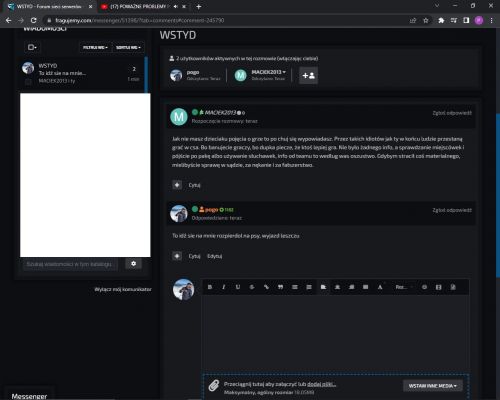Open pogo's profile from reply author name
Image resolution: width=500 pixels, height=400 pixels.
[211, 210]
